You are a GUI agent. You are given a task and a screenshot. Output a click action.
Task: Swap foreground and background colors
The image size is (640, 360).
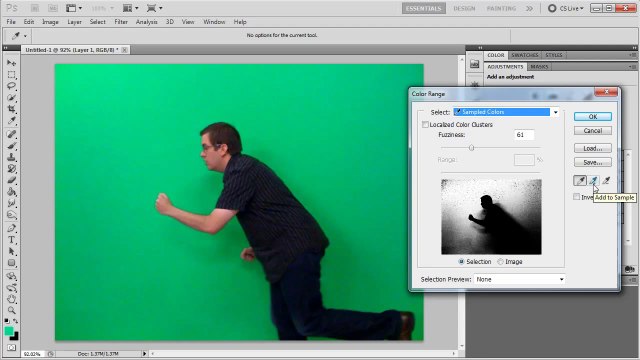[16, 321]
